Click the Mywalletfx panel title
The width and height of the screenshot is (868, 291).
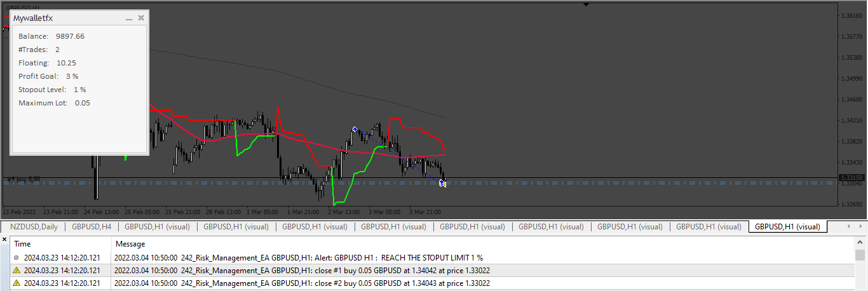pos(33,18)
